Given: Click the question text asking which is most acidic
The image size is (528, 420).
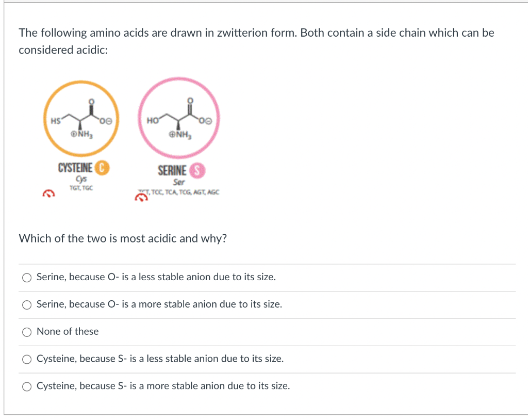Looking at the screenshot, I should 123,238.
